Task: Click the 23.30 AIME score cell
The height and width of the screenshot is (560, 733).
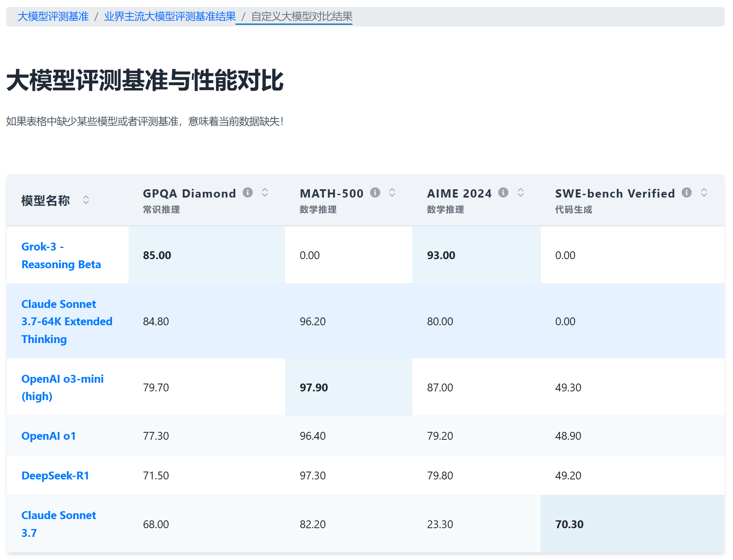Action: coord(476,524)
